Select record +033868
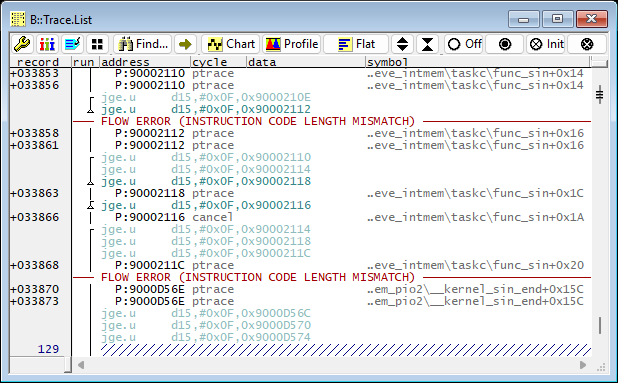 35,265
